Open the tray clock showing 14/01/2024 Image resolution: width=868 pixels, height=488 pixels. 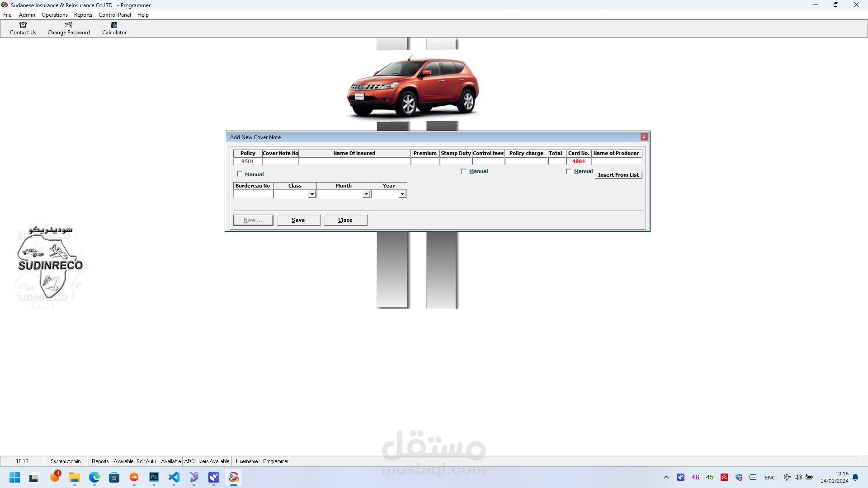[835, 477]
